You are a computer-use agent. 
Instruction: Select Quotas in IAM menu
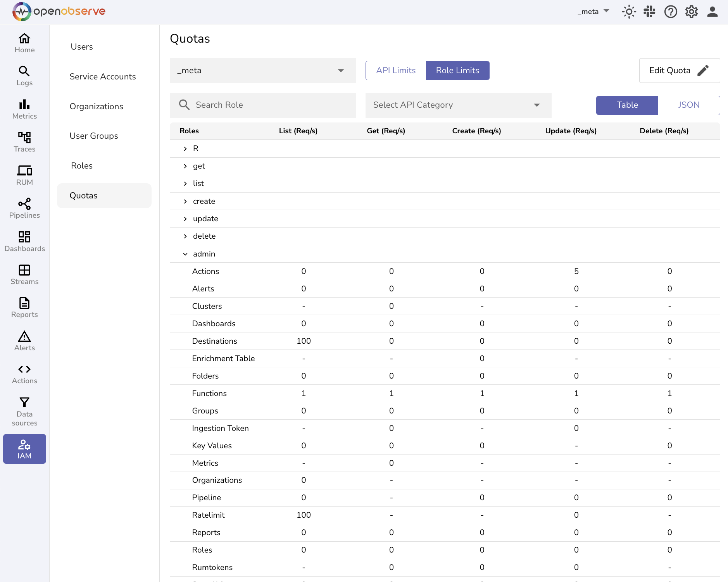point(104,196)
